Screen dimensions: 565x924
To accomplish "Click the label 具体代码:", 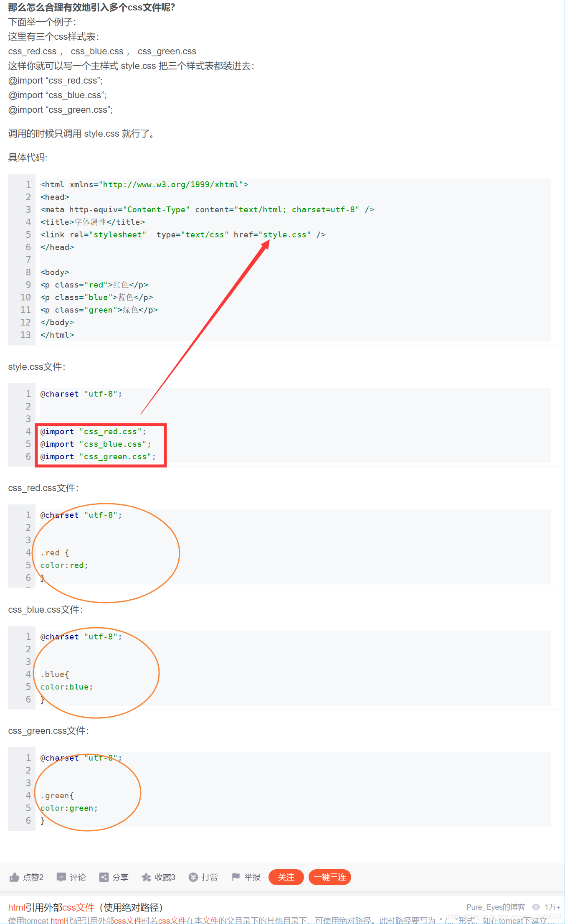I will (28, 158).
